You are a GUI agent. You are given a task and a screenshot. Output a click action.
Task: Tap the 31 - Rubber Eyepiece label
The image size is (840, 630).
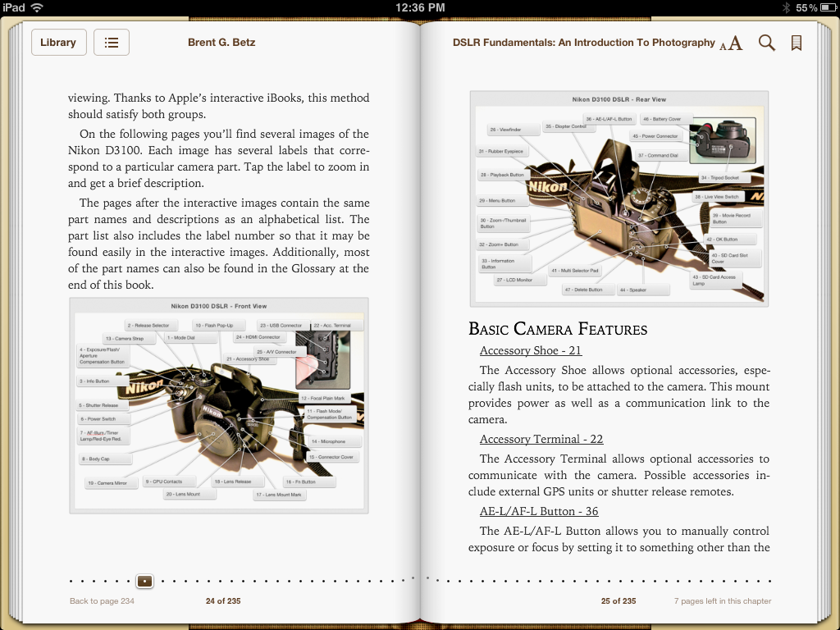(x=501, y=151)
